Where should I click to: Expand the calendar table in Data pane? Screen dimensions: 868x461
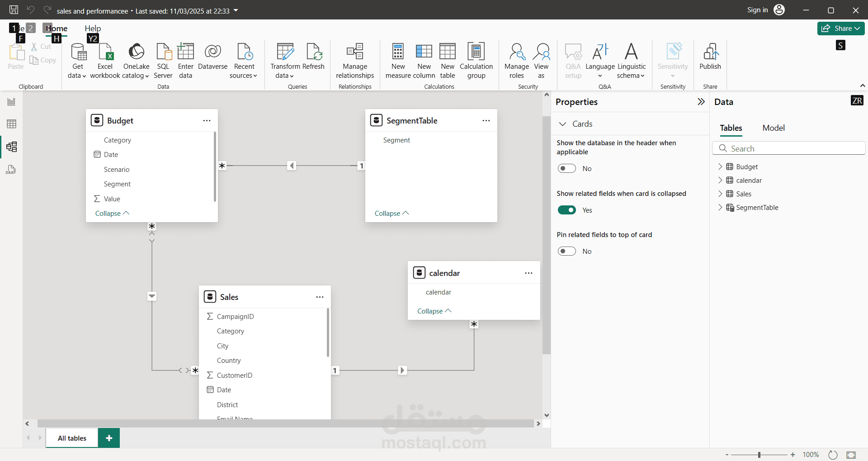720,180
